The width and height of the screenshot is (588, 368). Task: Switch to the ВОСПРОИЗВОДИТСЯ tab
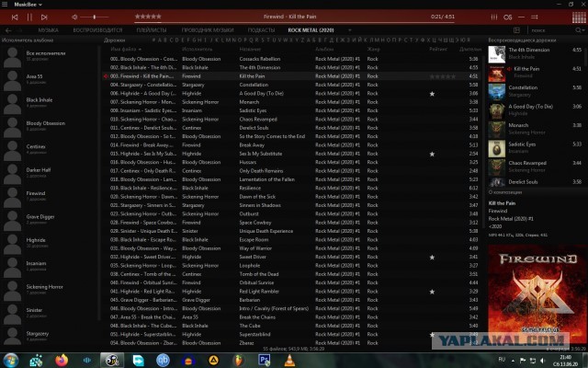click(98, 30)
